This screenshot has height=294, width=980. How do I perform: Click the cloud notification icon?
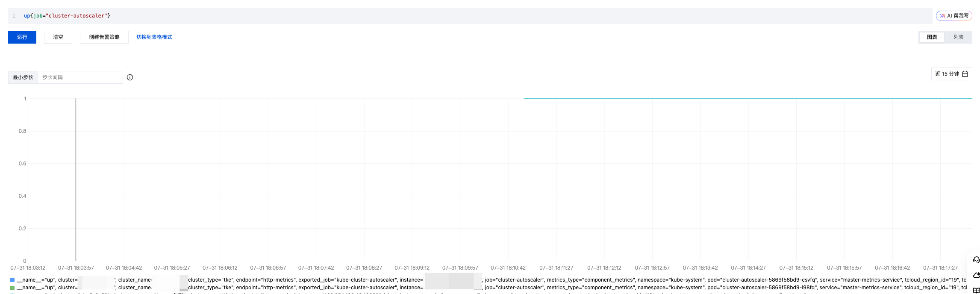click(x=976, y=275)
